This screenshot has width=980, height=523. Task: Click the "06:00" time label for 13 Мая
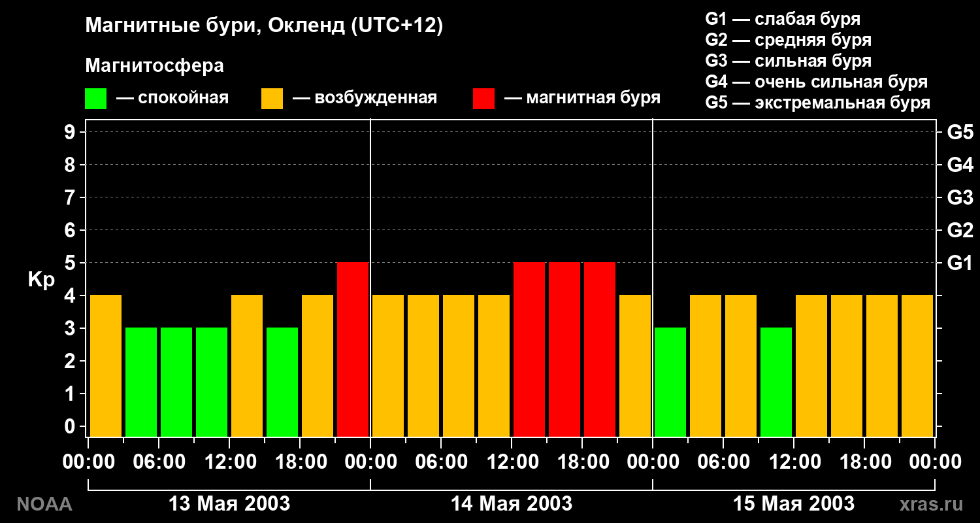tap(159, 462)
